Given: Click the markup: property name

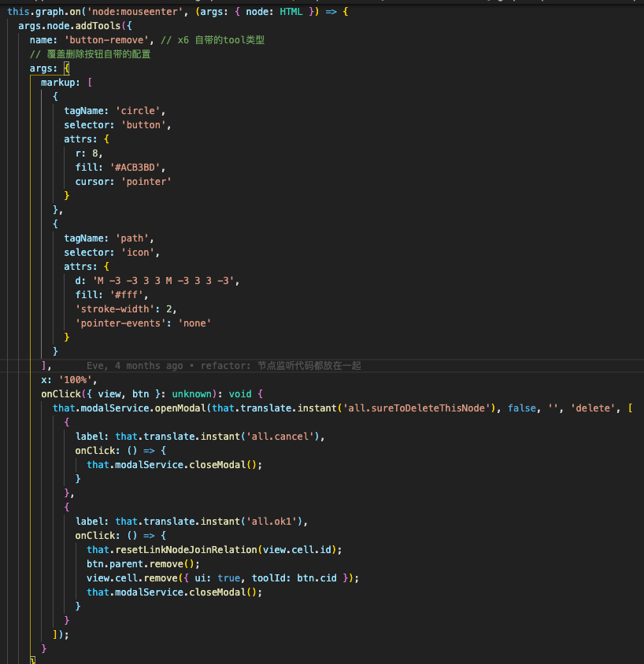Looking at the screenshot, I should [60, 83].
